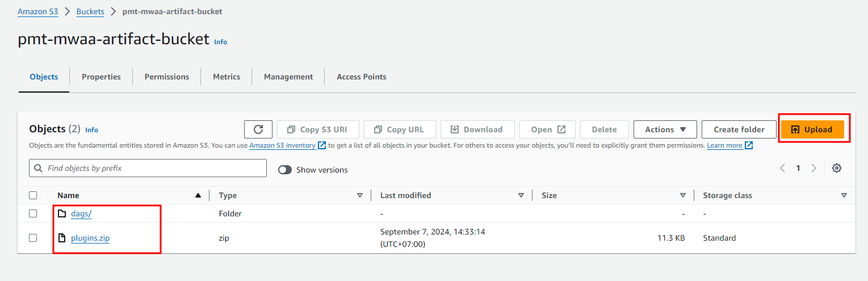Click the plugins.zip file icon
Screen dimensions: 868x281
(62, 238)
